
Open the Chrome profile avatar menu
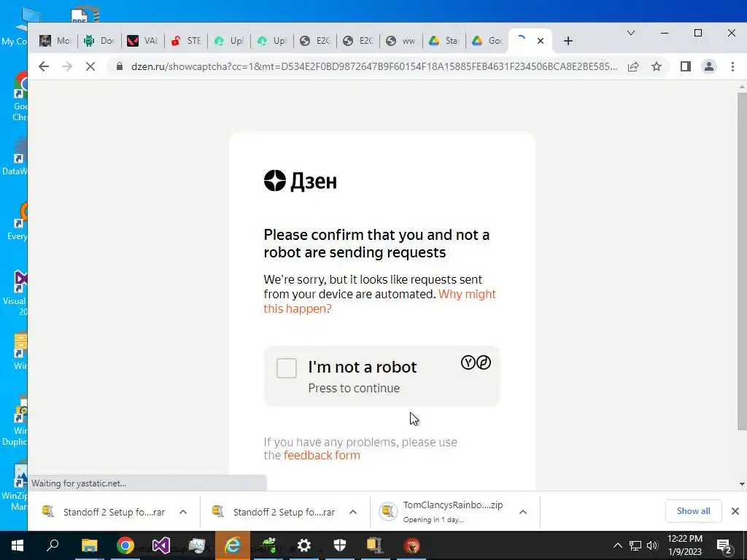click(709, 66)
